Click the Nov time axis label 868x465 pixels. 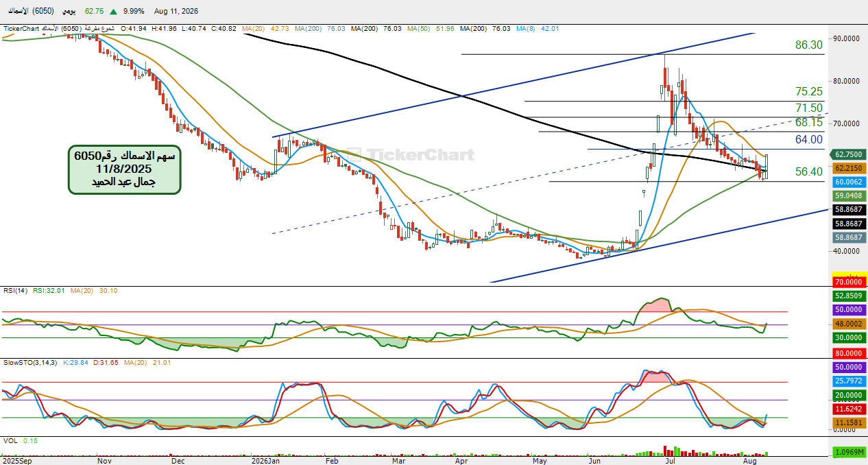(104, 462)
